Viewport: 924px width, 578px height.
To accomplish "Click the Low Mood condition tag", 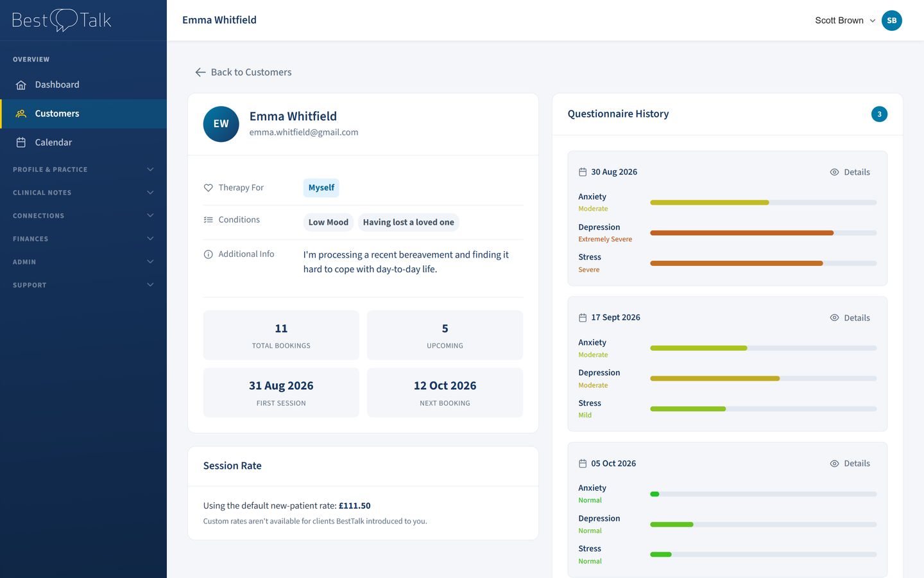I will click(328, 222).
